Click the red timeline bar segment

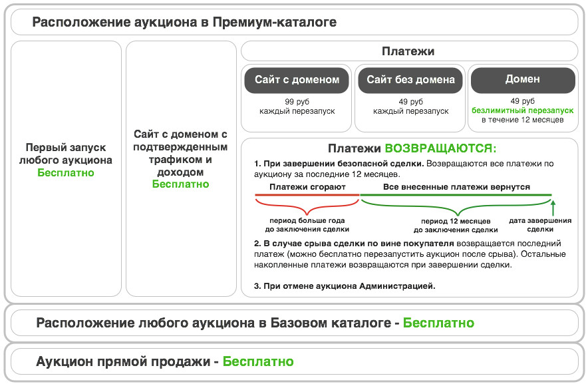[x=307, y=195]
